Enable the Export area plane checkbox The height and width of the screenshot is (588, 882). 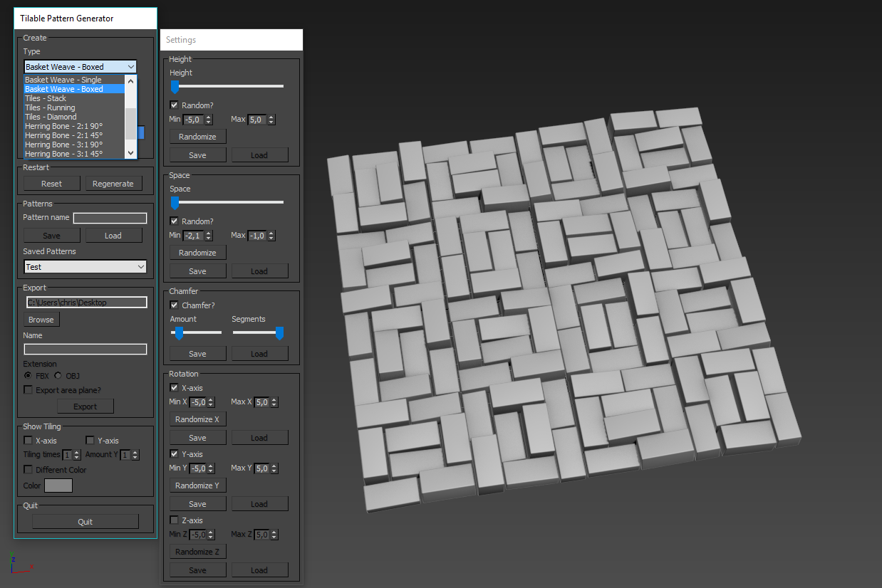28,390
